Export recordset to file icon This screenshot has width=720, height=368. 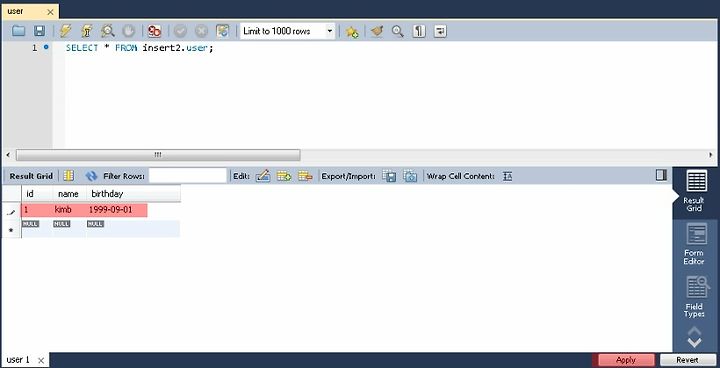[x=389, y=176]
